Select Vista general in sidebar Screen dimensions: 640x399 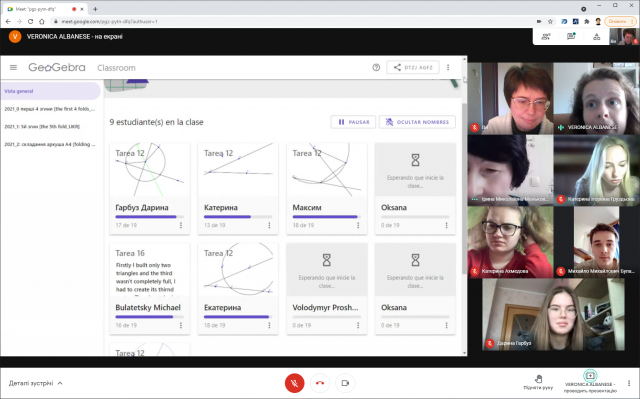click(x=51, y=91)
